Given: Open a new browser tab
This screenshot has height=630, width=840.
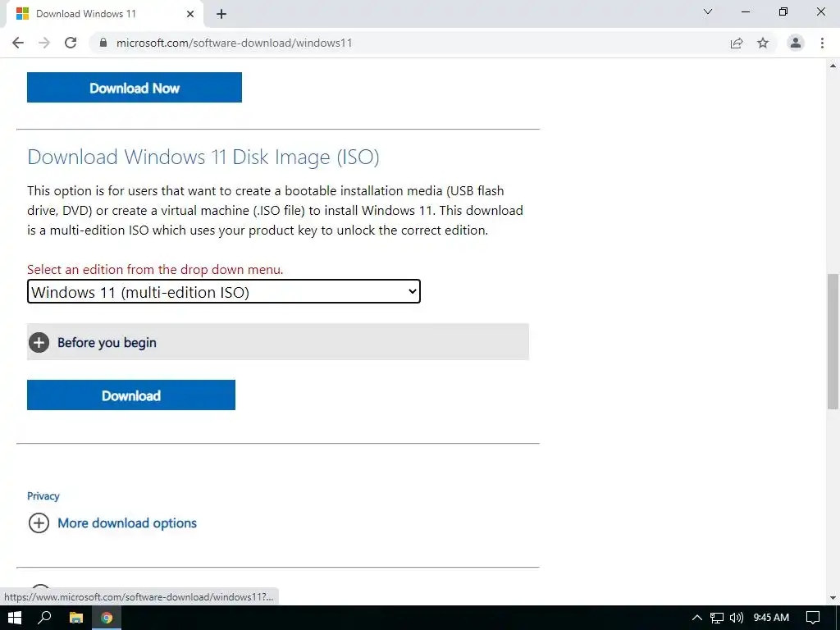Looking at the screenshot, I should point(221,14).
